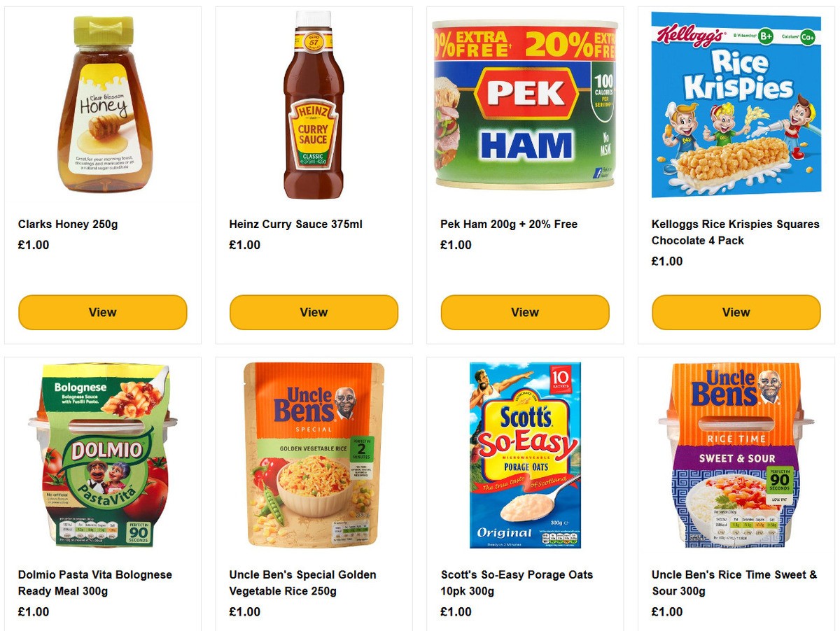This screenshot has width=840, height=631.
Task: Open the Kelloggs Rice Krispies Squares link
Action: tap(734, 232)
